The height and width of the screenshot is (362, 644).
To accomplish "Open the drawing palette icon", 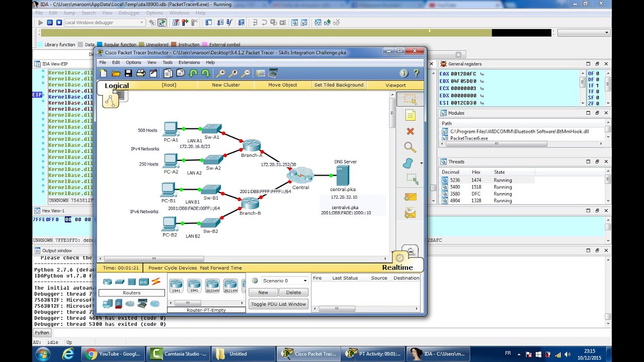I will coord(261,73).
